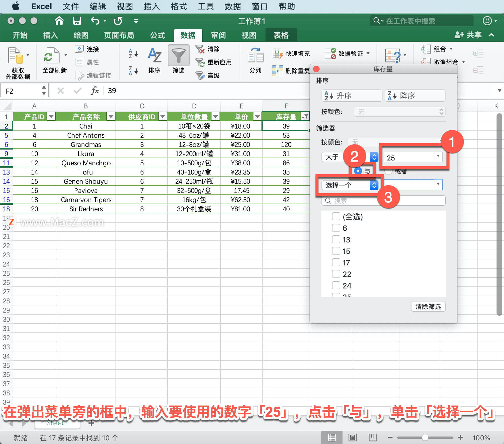
Task: Click Get External Data icon
Action: (x=16, y=55)
